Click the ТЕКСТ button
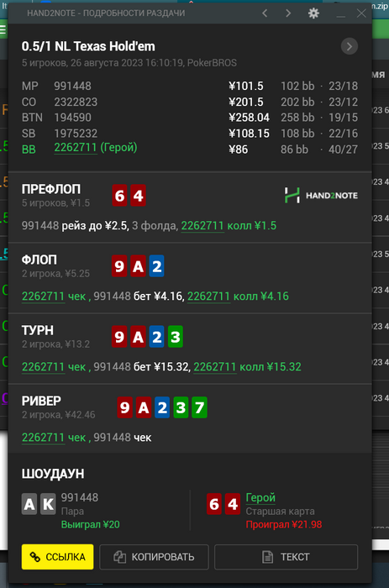 pos(286,557)
